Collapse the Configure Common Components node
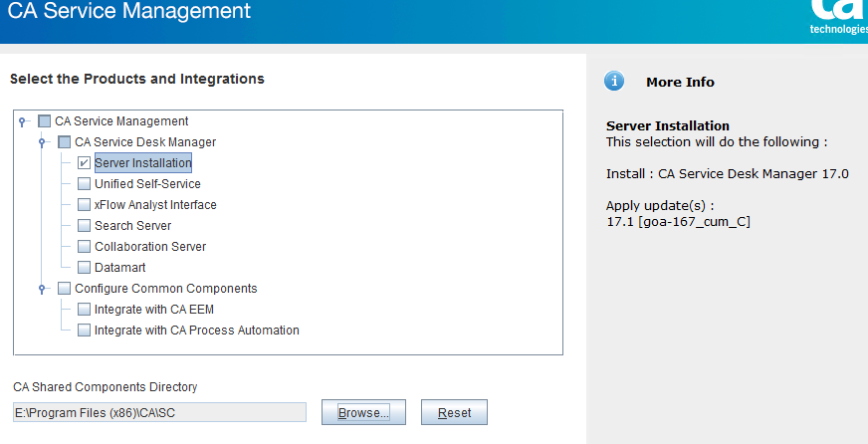The height and width of the screenshot is (444, 868). (42, 289)
